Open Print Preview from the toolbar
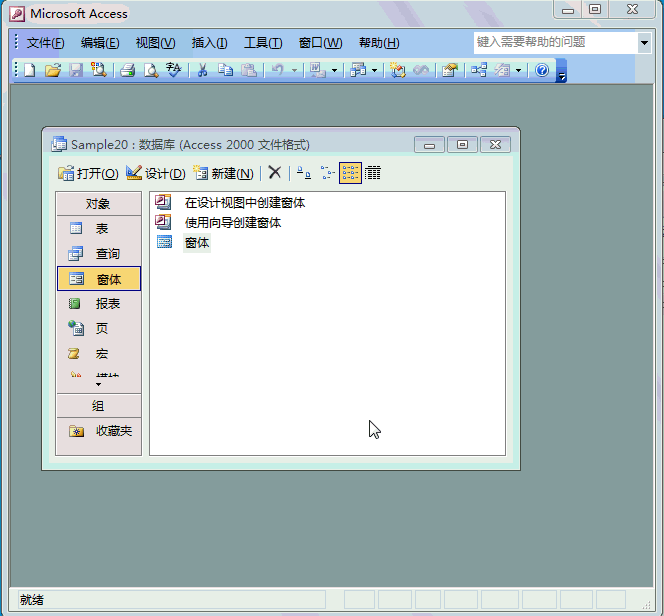This screenshot has height=616, width=664. [x=151, y=70]
